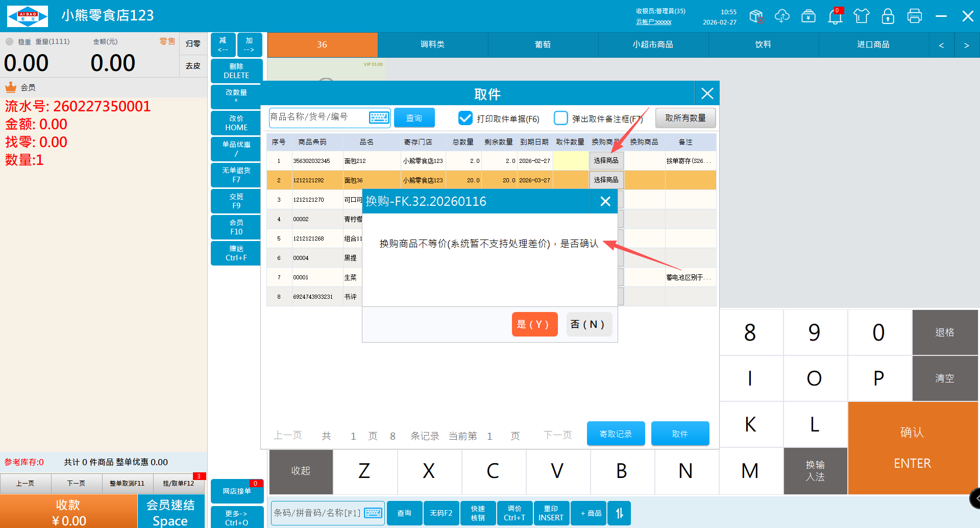Viewport: 980px width, 528px height.
Task: Lock the screen with padlock icon
Action: coord(888,16)
